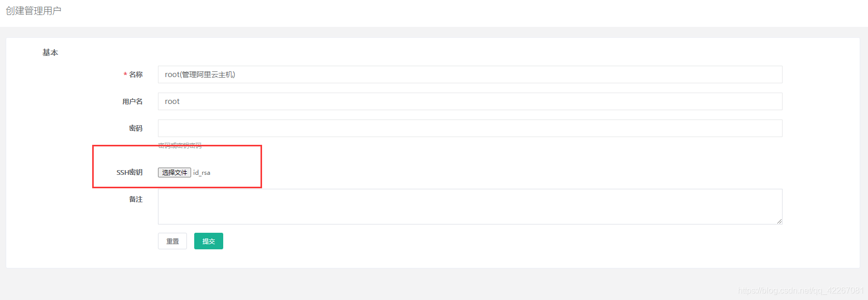Click the 用户名 field label
This screenshot has height=300, width=868.
[x=133, y=101]
